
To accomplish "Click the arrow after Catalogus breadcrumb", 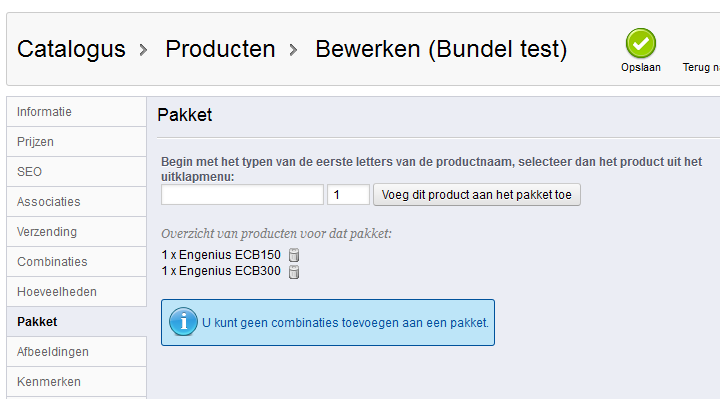I will pos(143,50).
